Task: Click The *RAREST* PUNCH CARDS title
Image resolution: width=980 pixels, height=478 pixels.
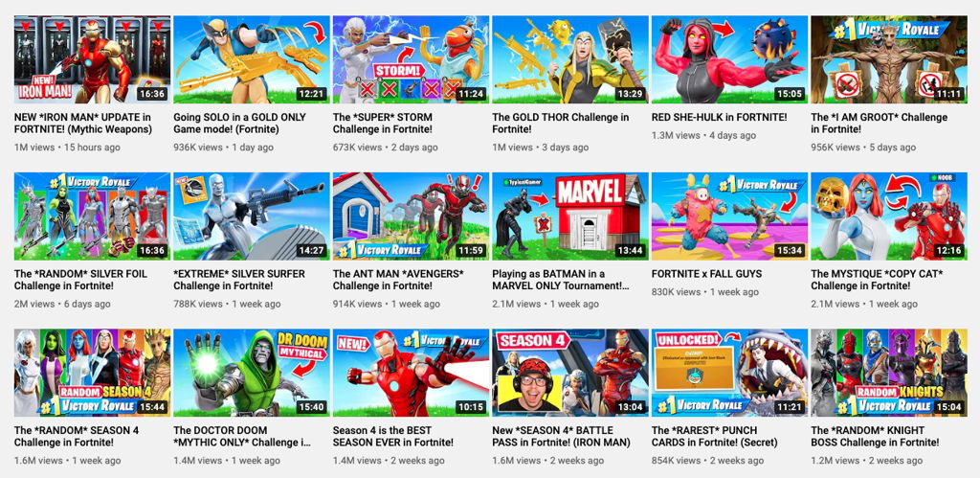Action: [x=714, y=436]
